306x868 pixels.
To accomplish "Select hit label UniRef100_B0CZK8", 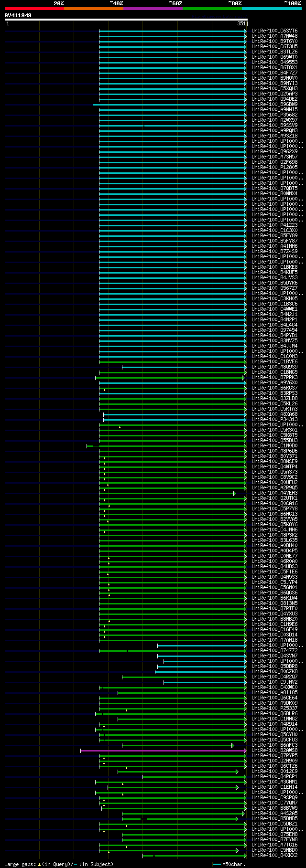I will pyautogui.click(x=274, y=672).
